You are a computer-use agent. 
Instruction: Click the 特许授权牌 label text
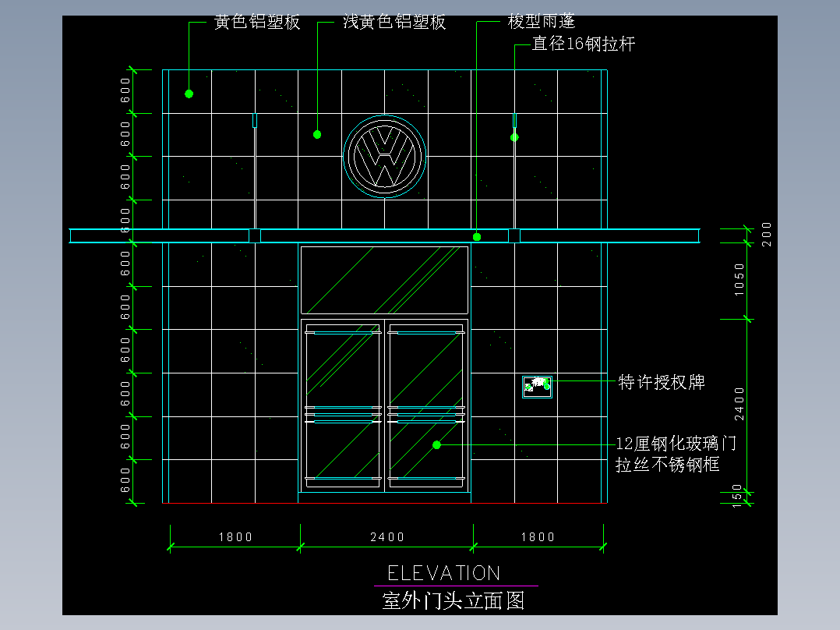click(662, 382)
